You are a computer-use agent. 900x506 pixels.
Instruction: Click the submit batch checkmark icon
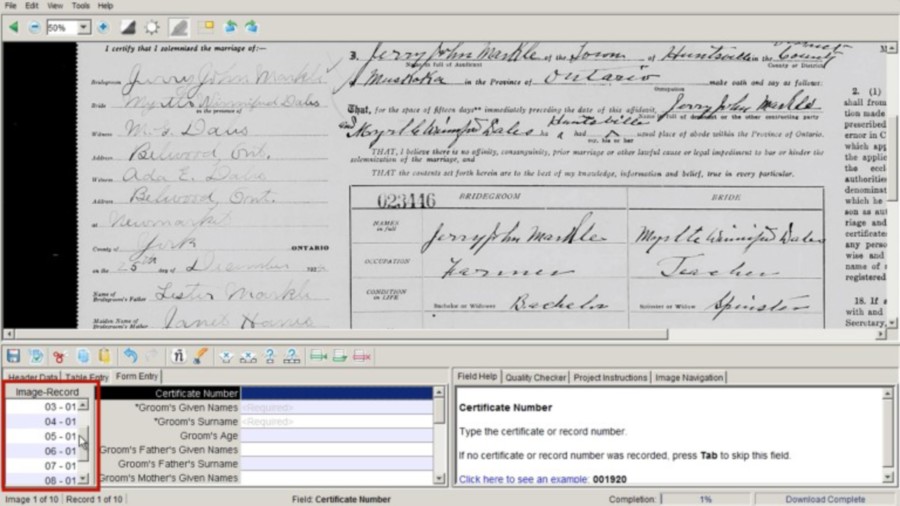click(36, 356)
